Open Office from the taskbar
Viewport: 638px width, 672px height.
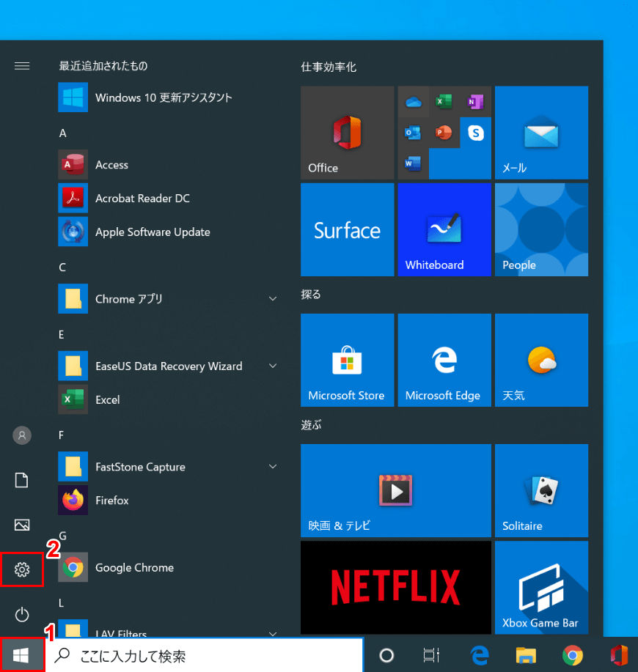coord(619,655)
